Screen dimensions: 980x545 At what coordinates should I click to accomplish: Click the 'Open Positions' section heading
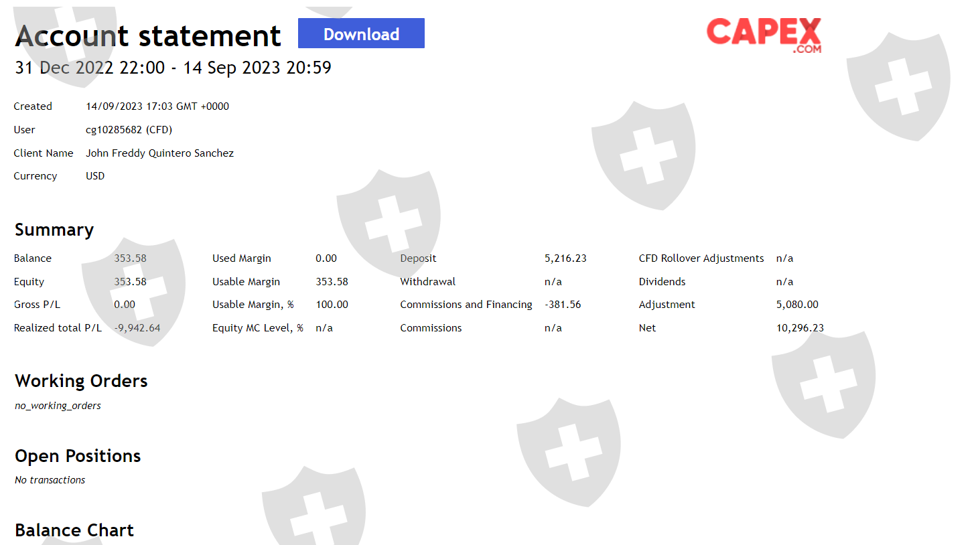[x=78, y=456]
